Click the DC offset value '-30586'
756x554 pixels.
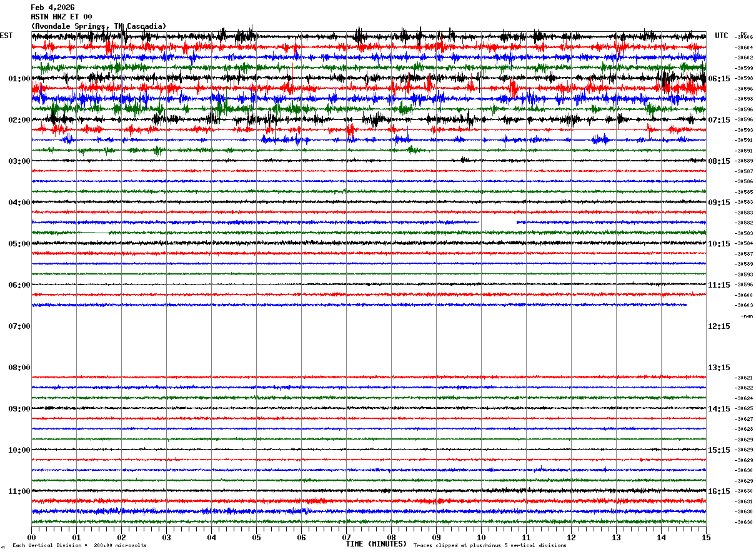pos(744,181)
